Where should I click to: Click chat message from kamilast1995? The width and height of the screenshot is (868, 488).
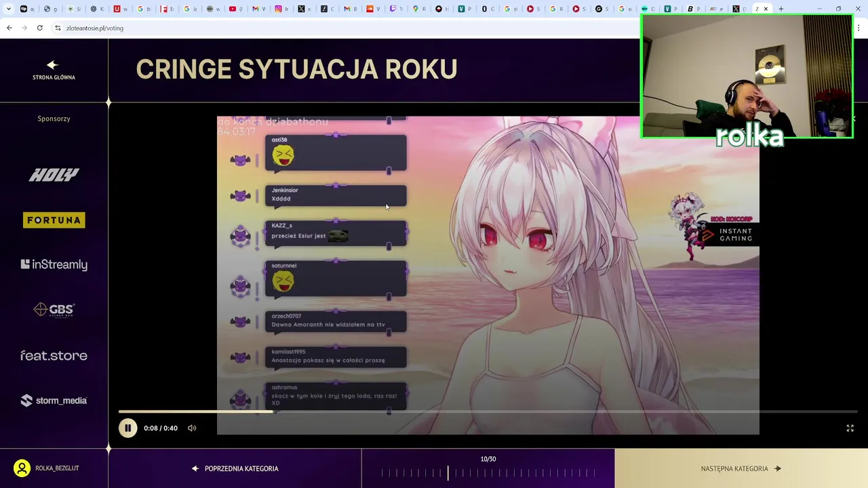pyautogui.click(x=336, y=357)
